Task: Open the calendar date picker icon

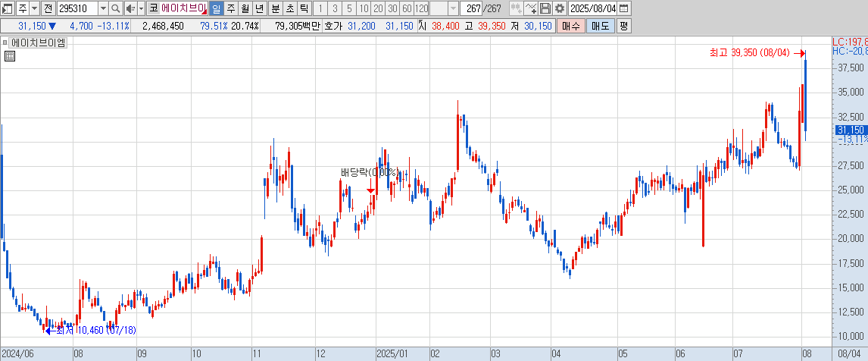Action: pyautogui.click(x=624, y=8)
